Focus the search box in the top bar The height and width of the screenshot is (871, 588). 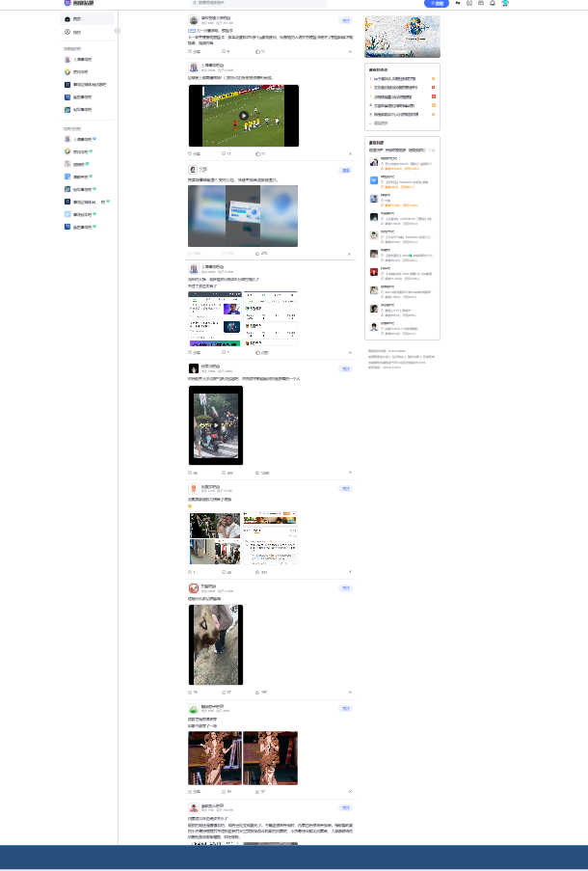pos(259,3)
